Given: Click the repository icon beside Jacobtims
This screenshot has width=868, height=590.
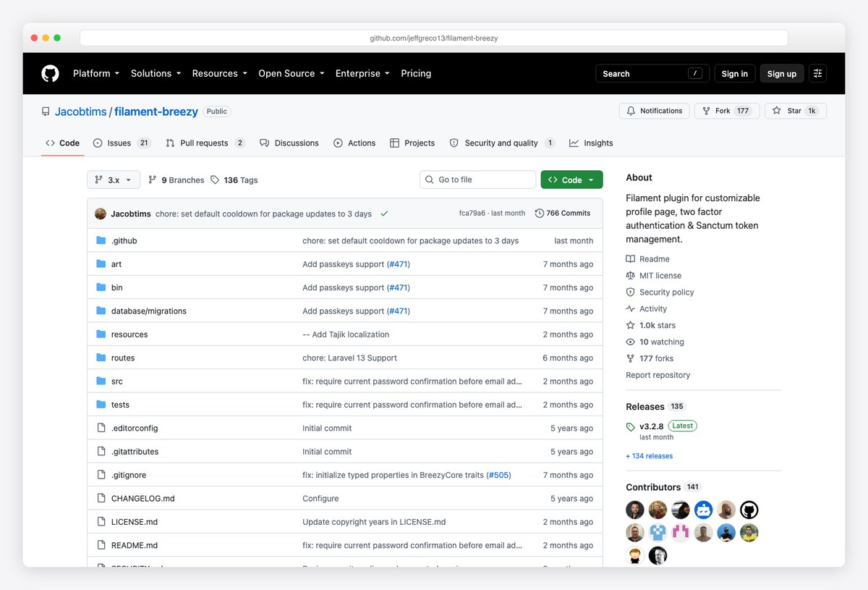Looking at the screenshot, I should tap(46, 111).
